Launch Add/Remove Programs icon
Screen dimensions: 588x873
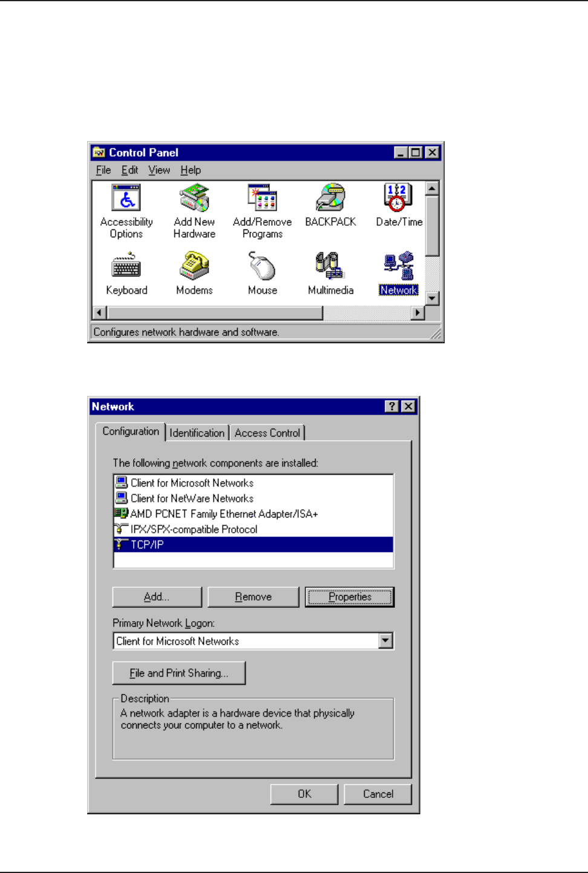263,200
